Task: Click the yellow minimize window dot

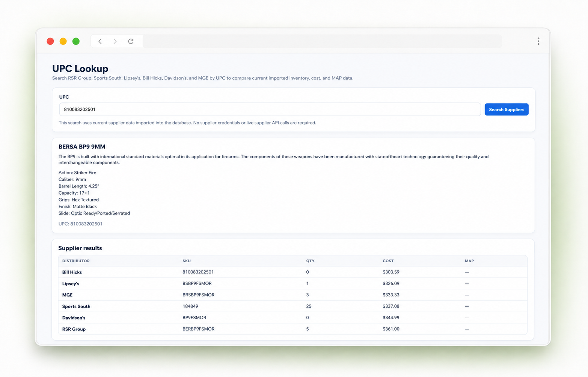Action: tap(63, 41)
